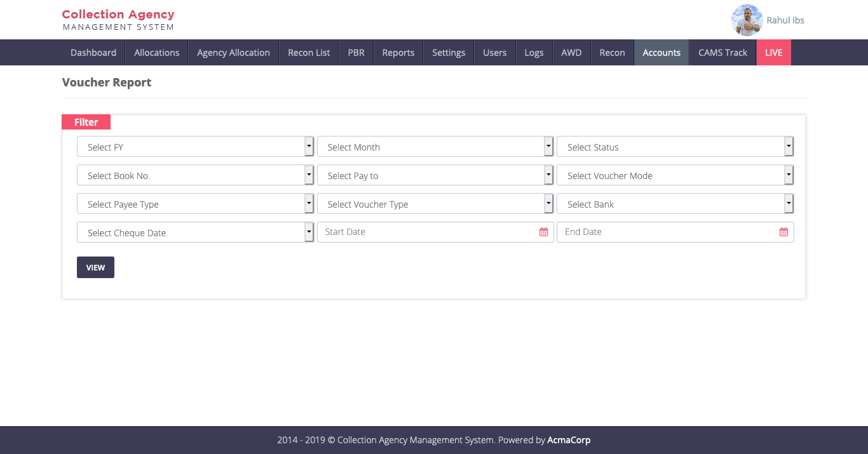Expand the Select Book No. dropdown

[195, 175]
